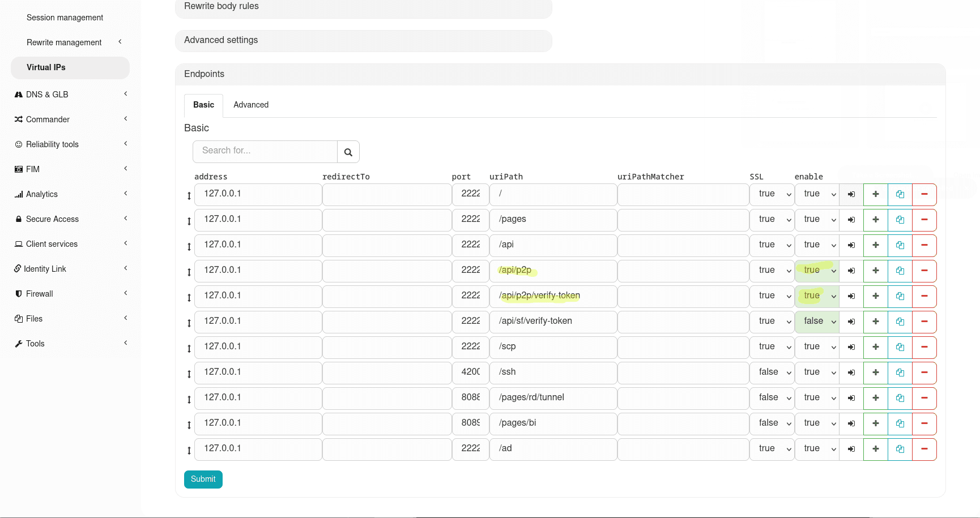Open SSL dropdown for the /ssh row
Image resolution: width=980 pixels, height=518 pixels.
772,373
